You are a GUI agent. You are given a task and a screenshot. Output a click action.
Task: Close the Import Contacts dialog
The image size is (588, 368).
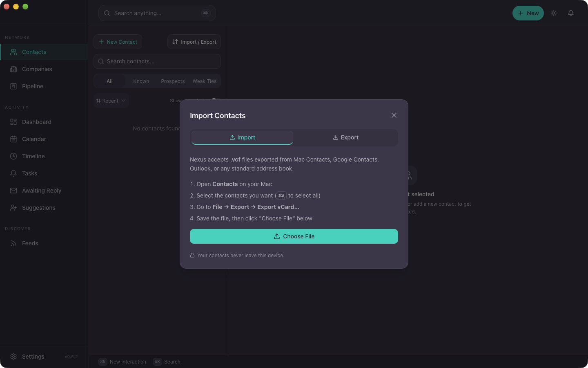(394, 115)
